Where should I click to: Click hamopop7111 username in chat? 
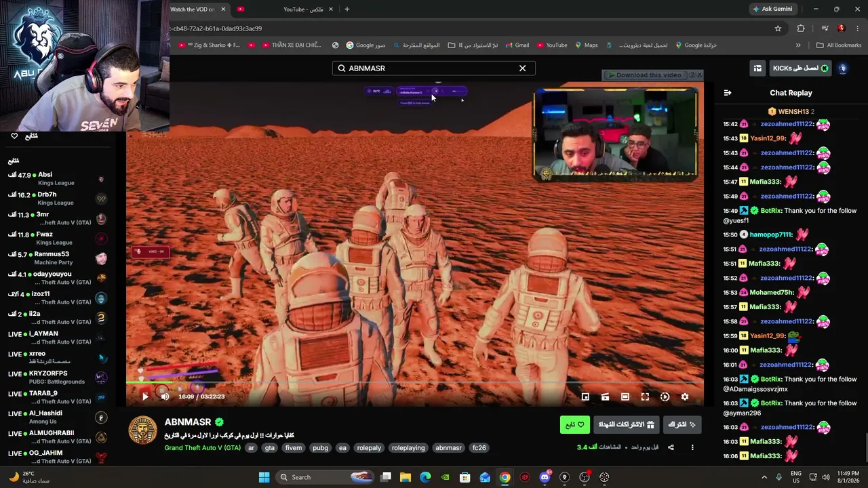click(x=771, y=235)
